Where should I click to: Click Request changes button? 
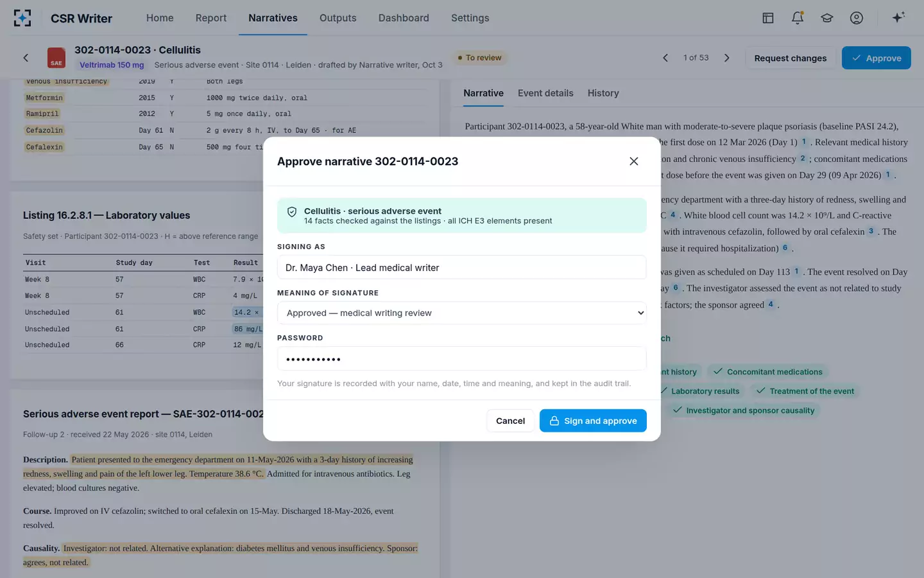[x=791, y=58]
